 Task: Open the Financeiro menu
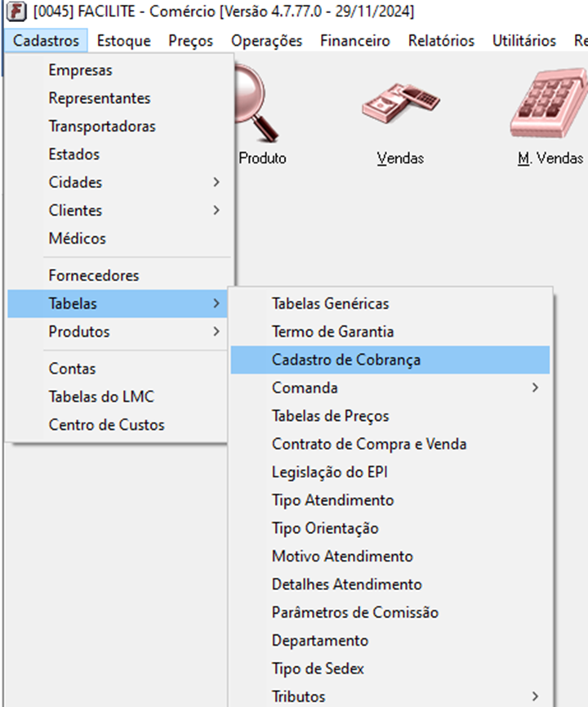tap(354, 40)
